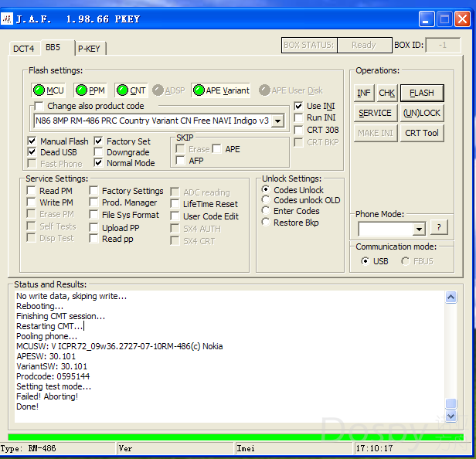Toggle the Normal Mode checkbox
This screenshot has height=459, width=476.
98,163
